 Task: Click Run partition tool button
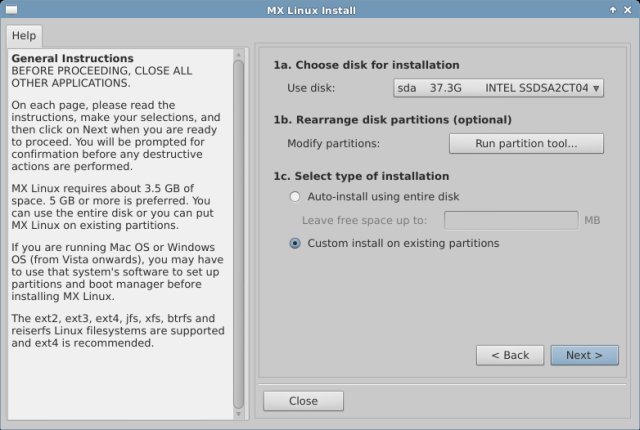(x=526, y=144)
